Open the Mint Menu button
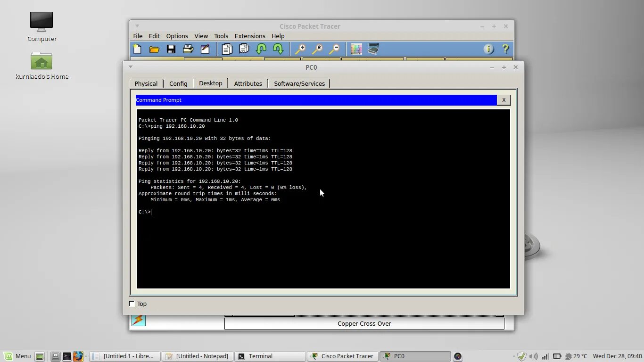 (17, 356)
